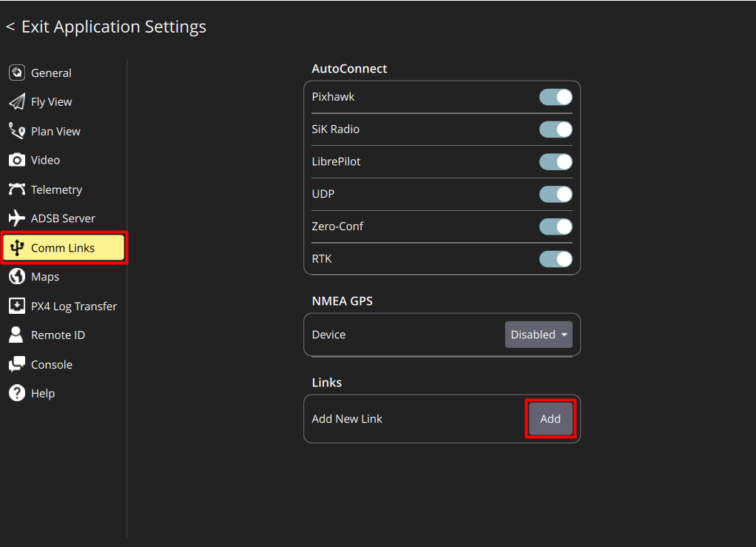Go to the Help settings page
The width and height of the screenshot is (756, 547).
click(x=42, y=394)
